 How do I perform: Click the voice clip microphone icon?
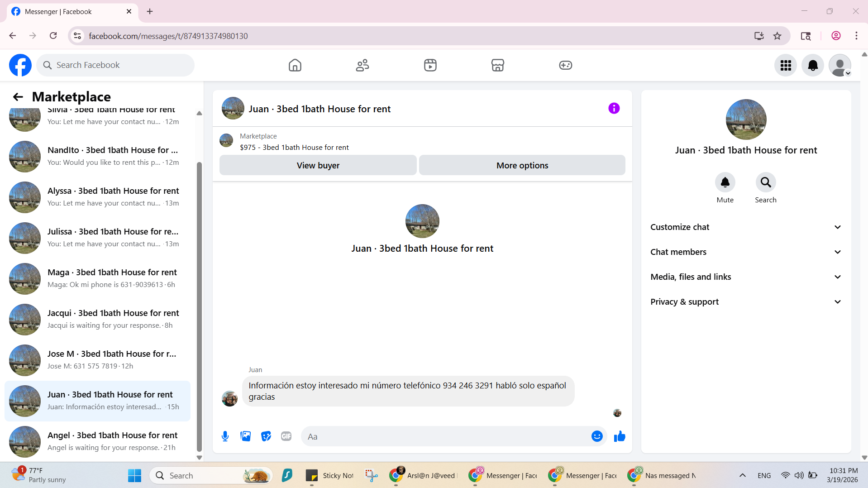point(225,436)
